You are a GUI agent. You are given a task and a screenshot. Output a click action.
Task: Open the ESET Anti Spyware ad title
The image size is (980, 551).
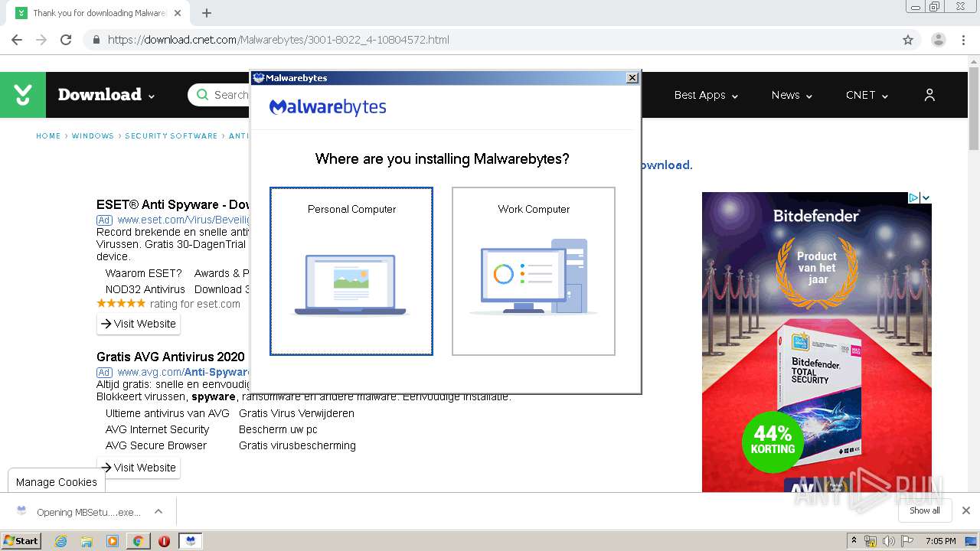(173, 205)
